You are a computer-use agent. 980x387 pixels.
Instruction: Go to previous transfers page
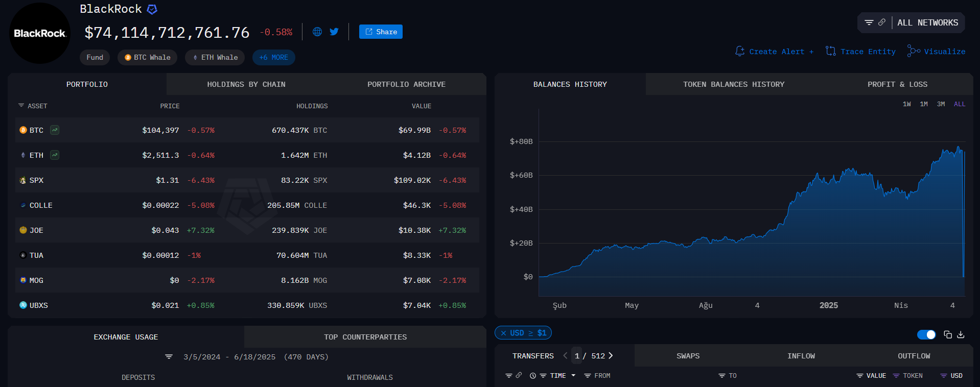tap(565, 355)
